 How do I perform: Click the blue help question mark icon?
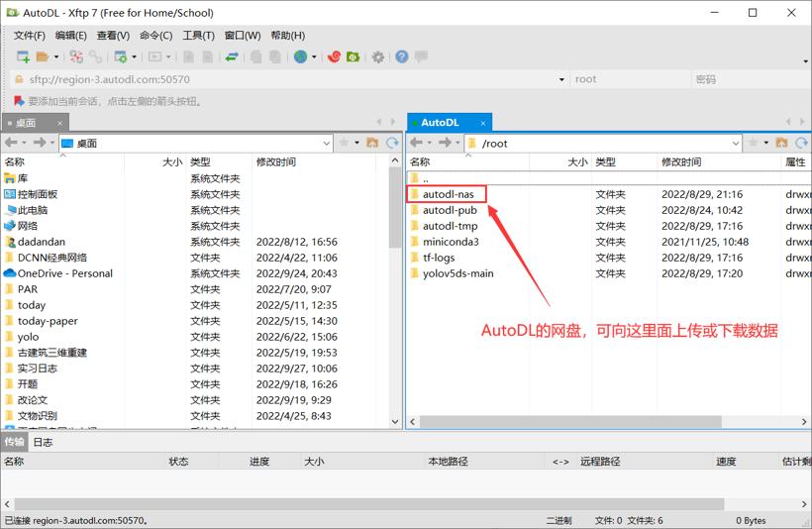402,56
